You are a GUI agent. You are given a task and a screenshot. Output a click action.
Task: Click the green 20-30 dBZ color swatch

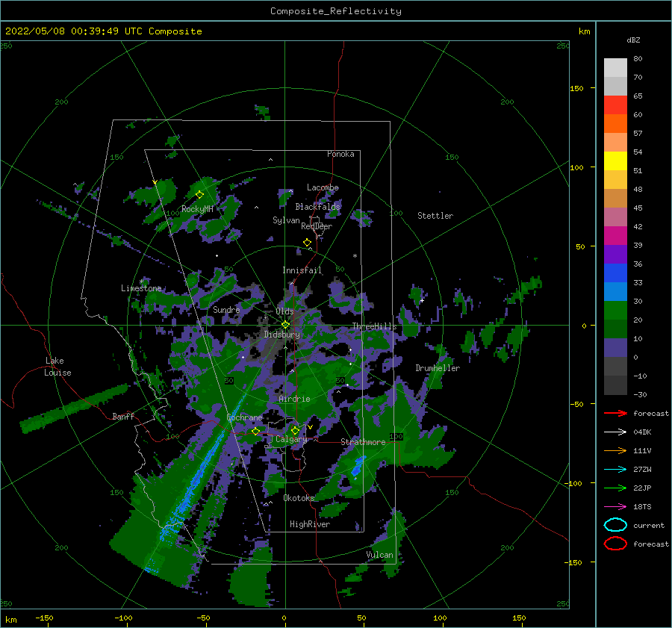click(615, 311)
